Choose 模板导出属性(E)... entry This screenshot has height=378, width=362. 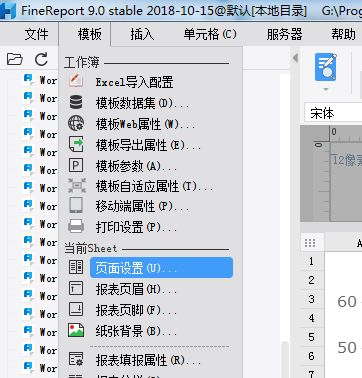(x=148, y=145)
